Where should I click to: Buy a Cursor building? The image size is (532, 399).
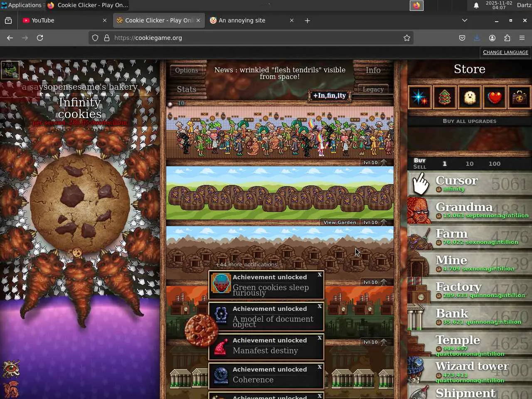coord(470,183)
